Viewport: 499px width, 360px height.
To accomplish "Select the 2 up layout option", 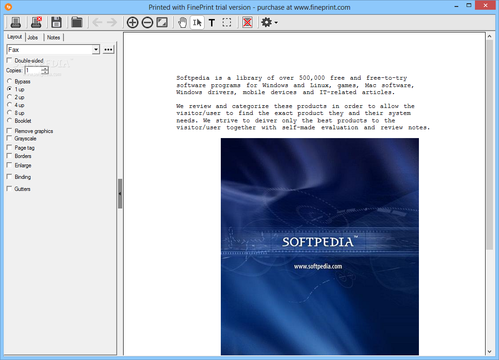I will click(x=9, y=97).
